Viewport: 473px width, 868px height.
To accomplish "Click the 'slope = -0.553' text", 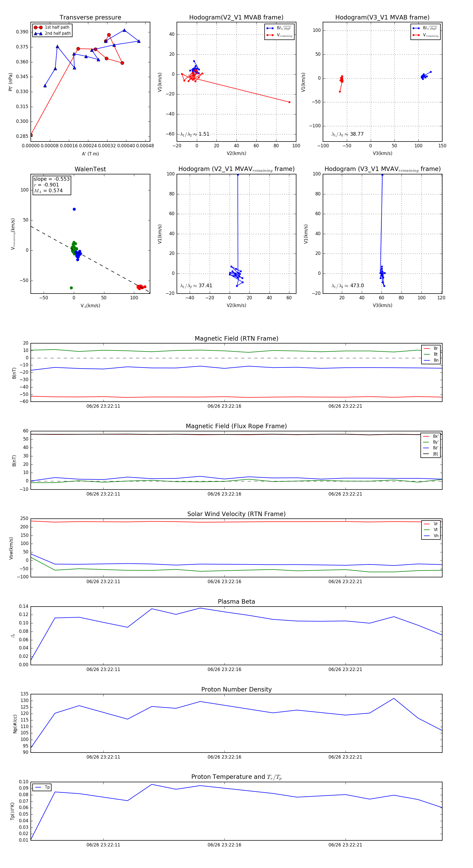I will coord(52,179).
